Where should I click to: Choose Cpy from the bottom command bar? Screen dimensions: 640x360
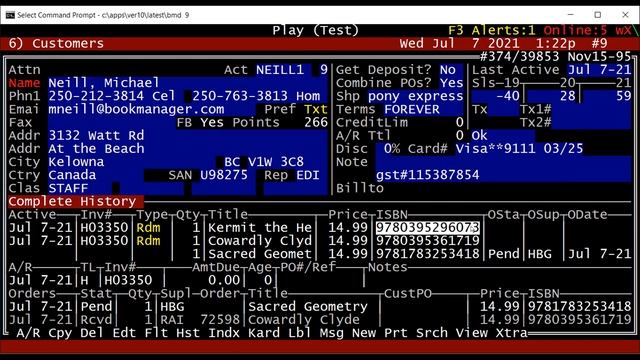60,333
